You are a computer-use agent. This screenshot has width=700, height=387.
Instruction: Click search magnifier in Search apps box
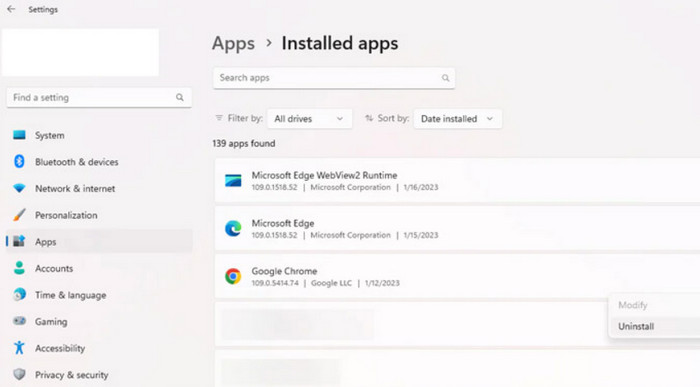[445, 78]
